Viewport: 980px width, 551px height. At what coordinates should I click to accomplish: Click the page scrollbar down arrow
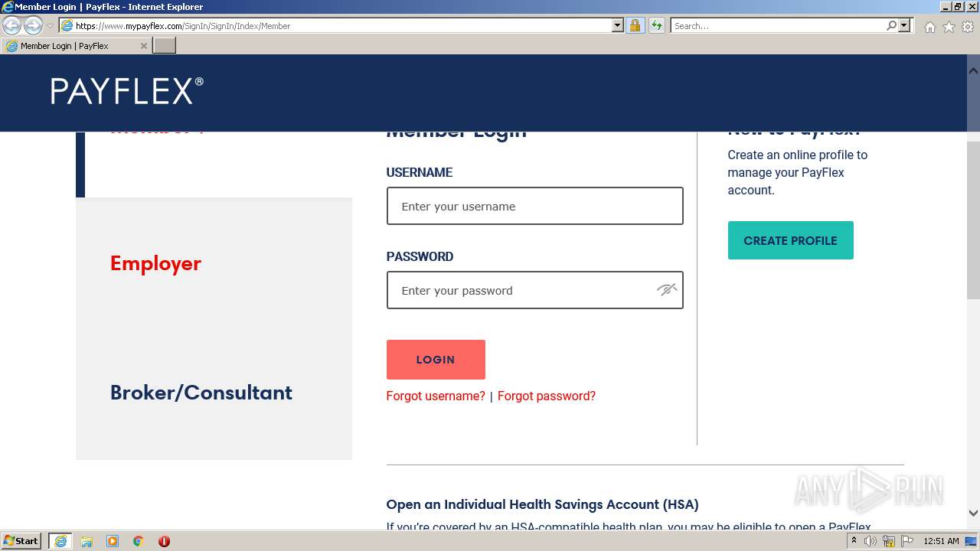tap(973, 514)
